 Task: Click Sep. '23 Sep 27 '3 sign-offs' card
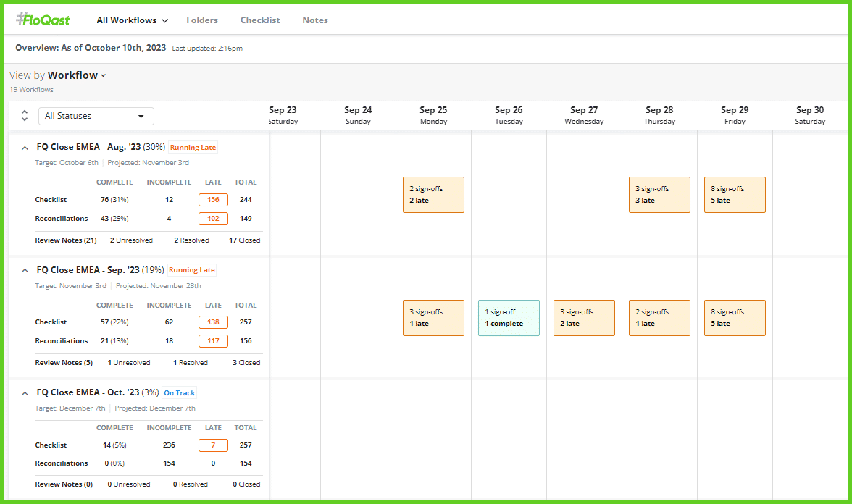pos(584,318)
